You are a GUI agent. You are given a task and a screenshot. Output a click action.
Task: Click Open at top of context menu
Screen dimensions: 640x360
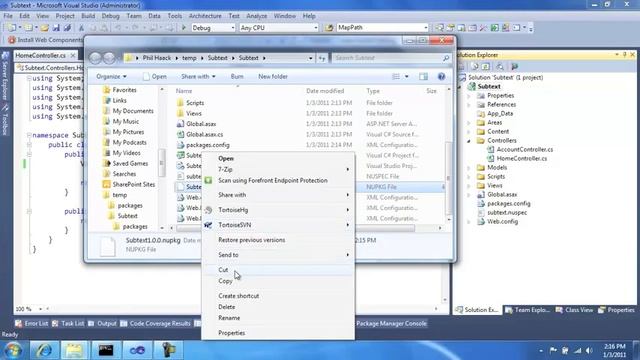[x=278, y=158]
